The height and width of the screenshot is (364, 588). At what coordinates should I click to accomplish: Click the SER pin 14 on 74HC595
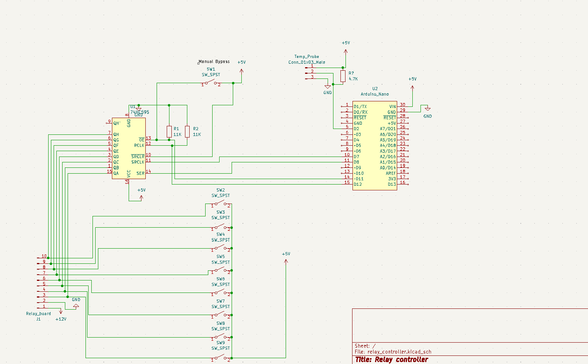(x=148, y=173)
